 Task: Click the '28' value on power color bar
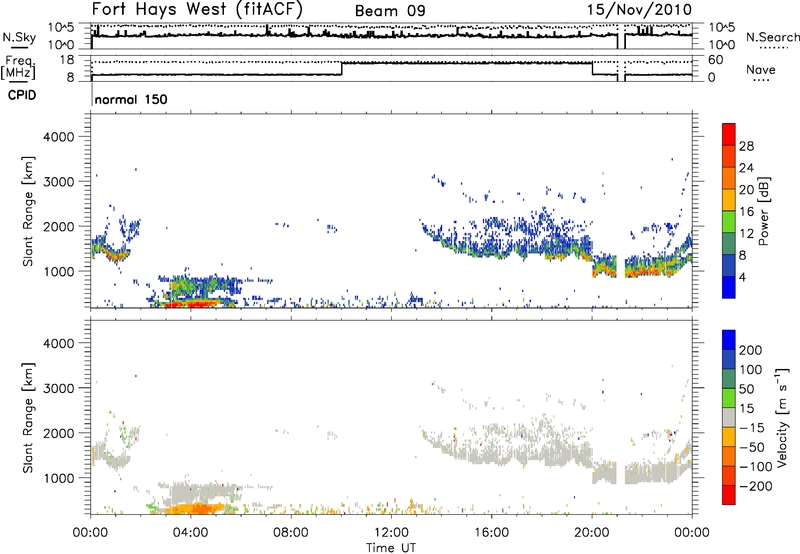[x=746, y=146]
